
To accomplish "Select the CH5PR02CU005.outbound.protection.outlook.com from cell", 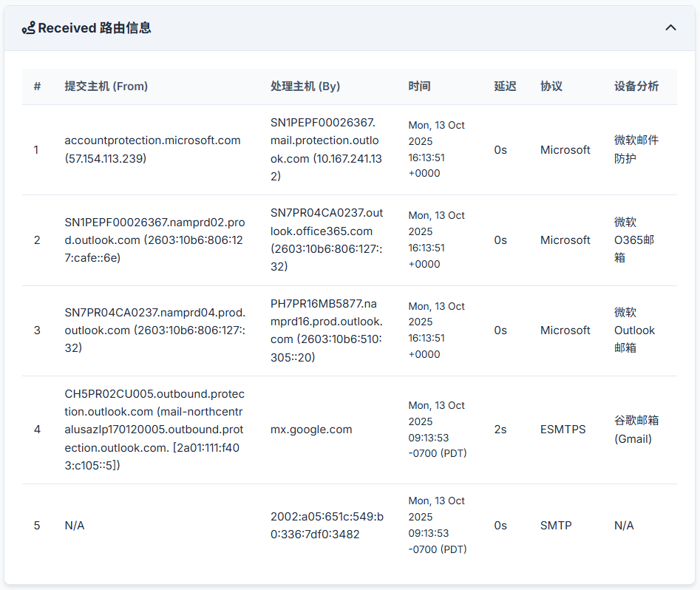I will tap(154, 430).
